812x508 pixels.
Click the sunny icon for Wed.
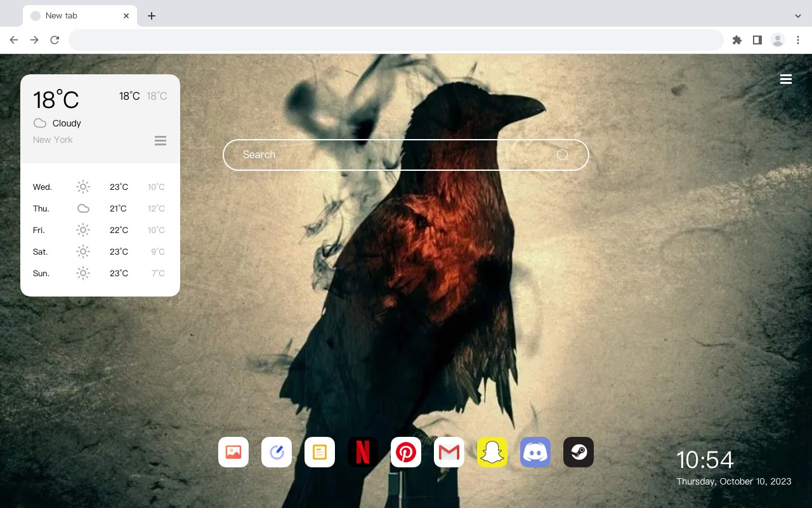pyautogui.click(x=83, y=187)
